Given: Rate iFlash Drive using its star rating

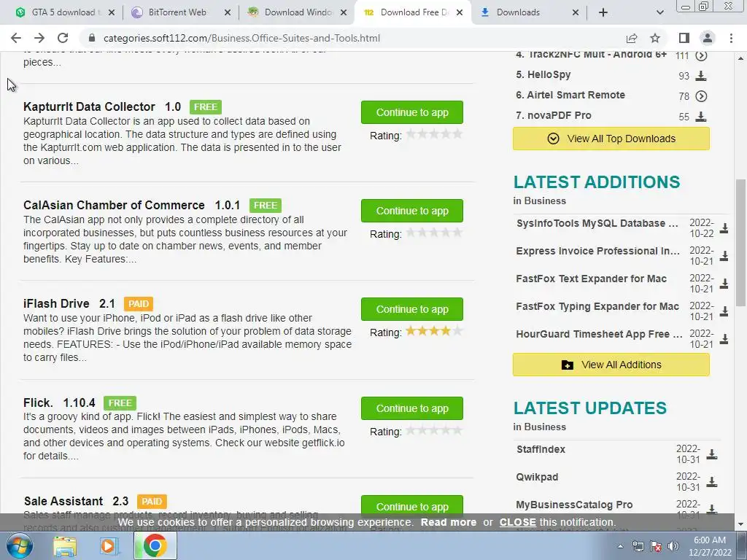Looking at the screenshot, I should 434,331.
